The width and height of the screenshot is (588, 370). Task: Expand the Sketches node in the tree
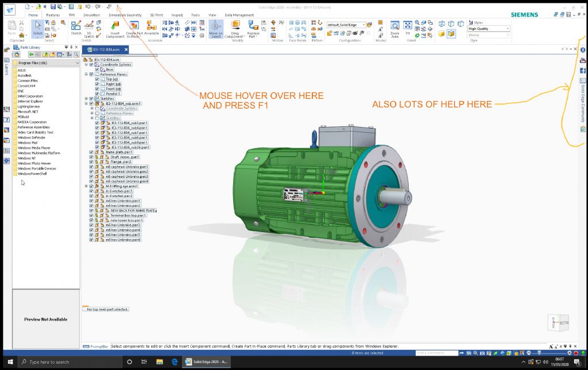[x=86, y=99]
